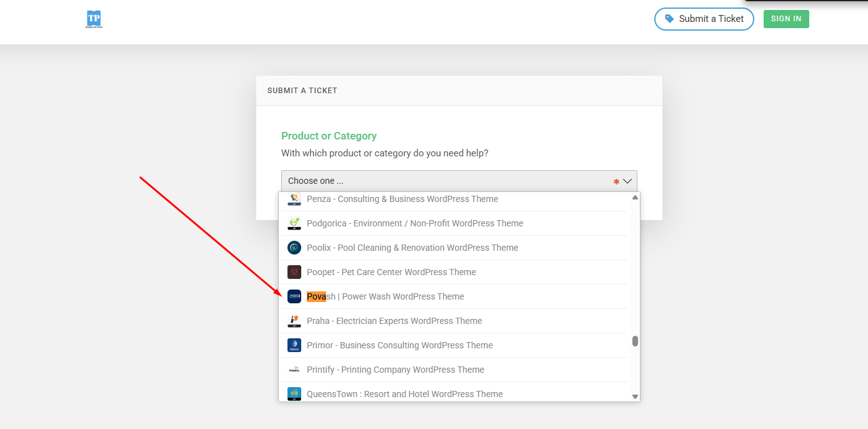
Task: Click the Poolix theme thumbnail icon
Action: tap(294, 248)
